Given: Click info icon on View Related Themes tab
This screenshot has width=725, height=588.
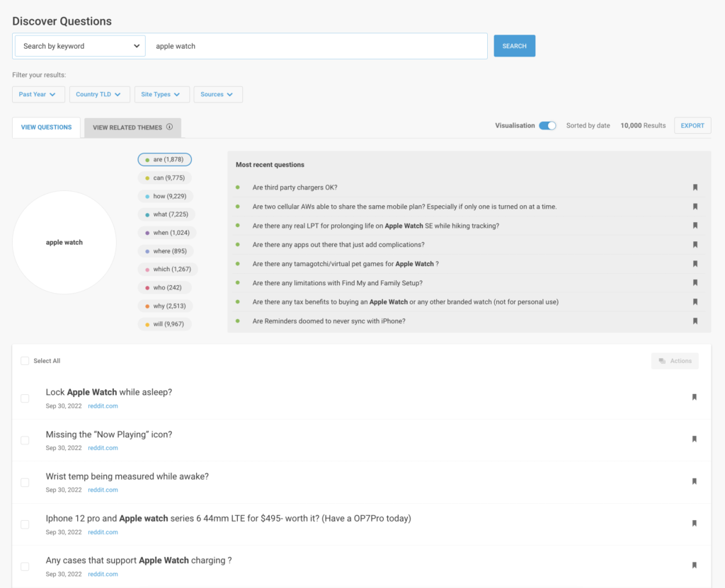Looking at the screenshot, I should click(170, 127).
